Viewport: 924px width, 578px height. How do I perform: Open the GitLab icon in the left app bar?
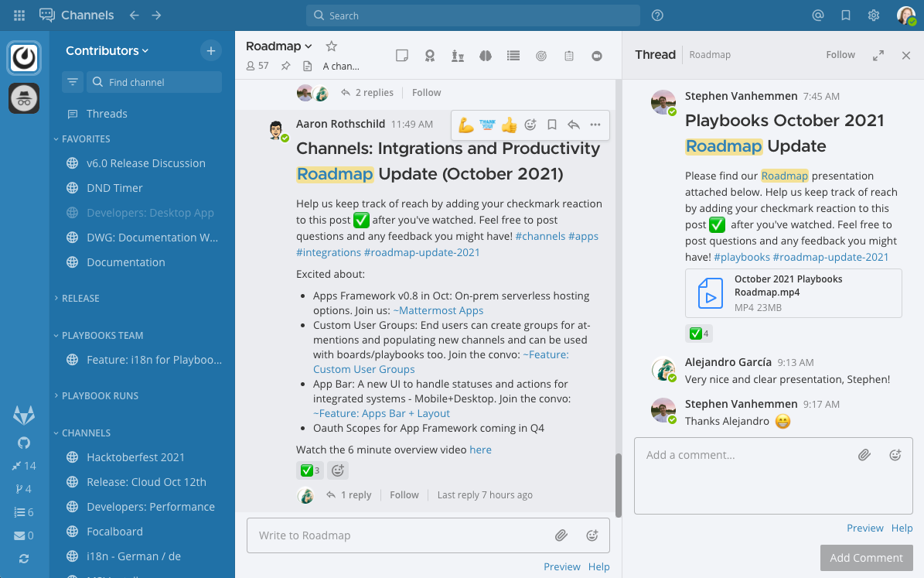point(23,415)
